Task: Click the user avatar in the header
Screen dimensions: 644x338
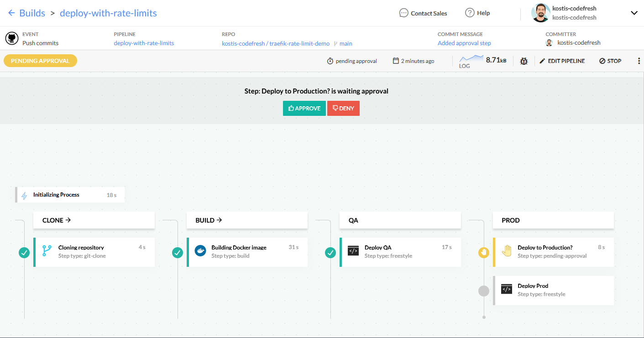Action: (540, 13)
